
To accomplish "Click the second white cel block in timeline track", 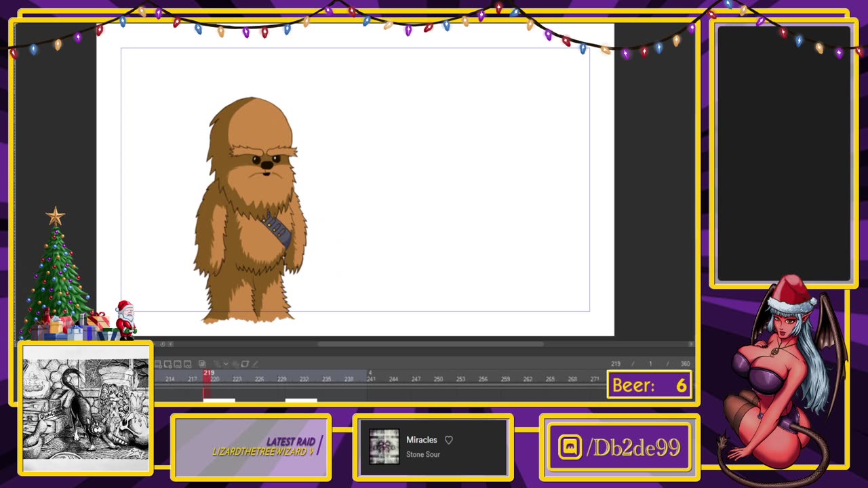I will point(301,400).
